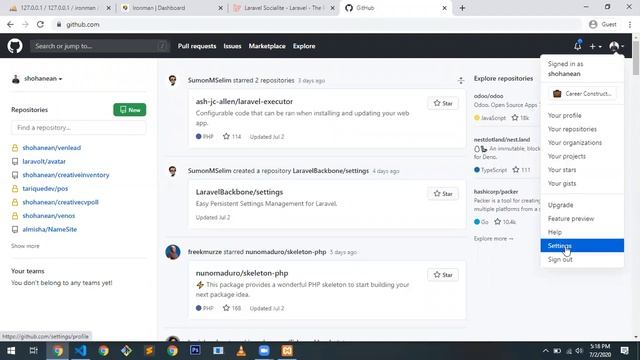Launch Visual Studio Code from the taskbar

80,351
